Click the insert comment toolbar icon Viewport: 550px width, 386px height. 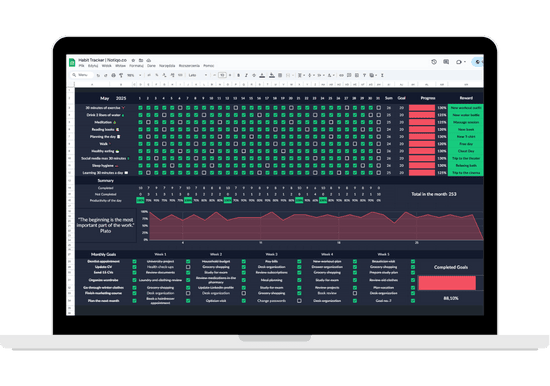[x=349, y=75]
